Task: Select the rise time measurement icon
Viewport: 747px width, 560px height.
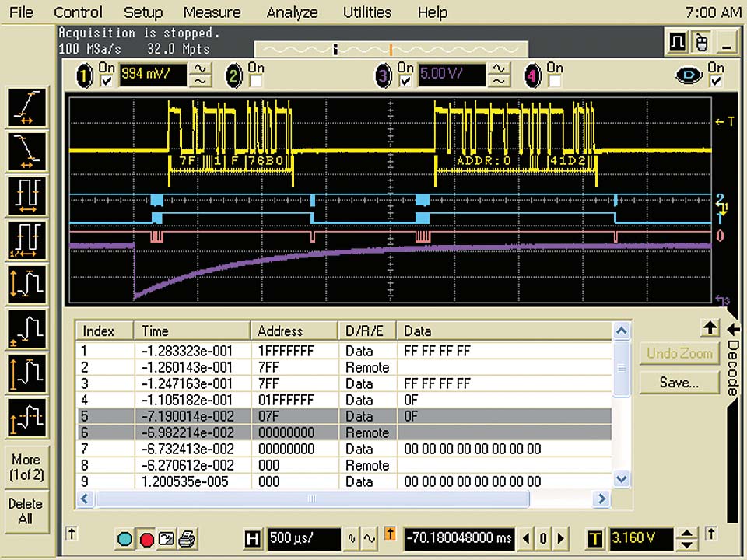Action: coord(26,108)
